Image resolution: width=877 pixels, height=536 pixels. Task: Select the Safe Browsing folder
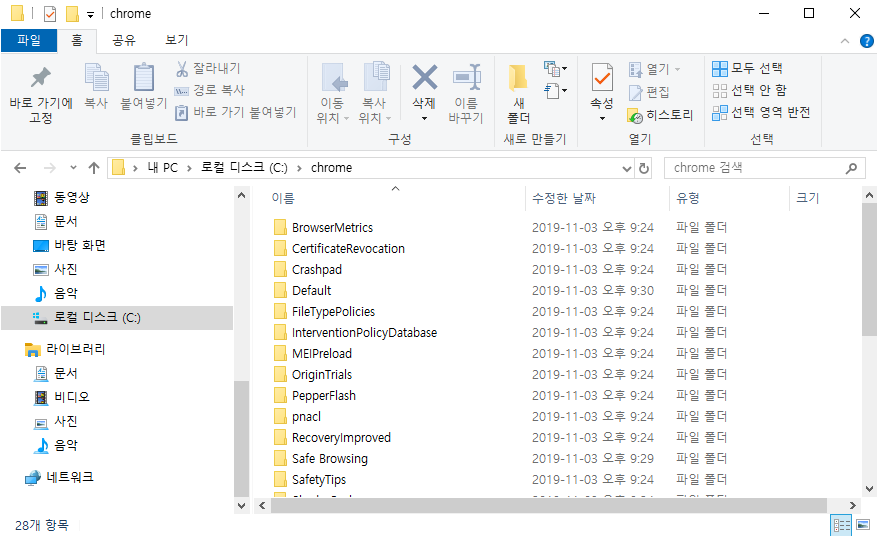tap(330, 459)
